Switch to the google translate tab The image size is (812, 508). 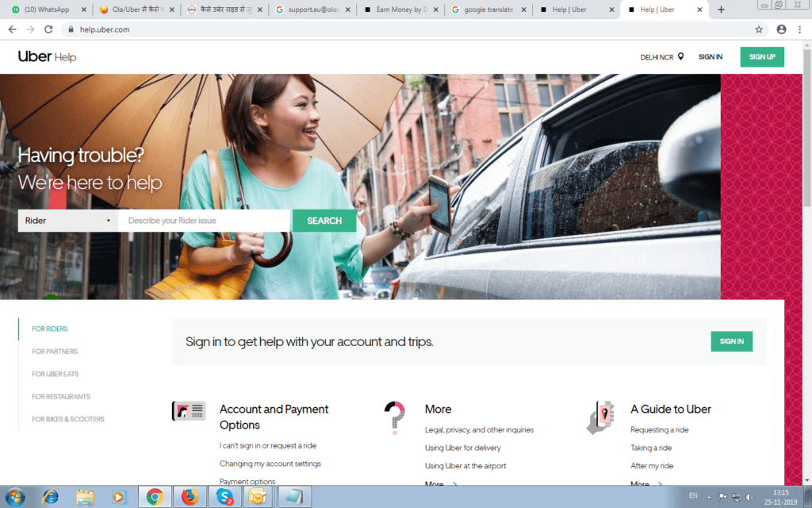pyautogui.click(x=488, y=10)
